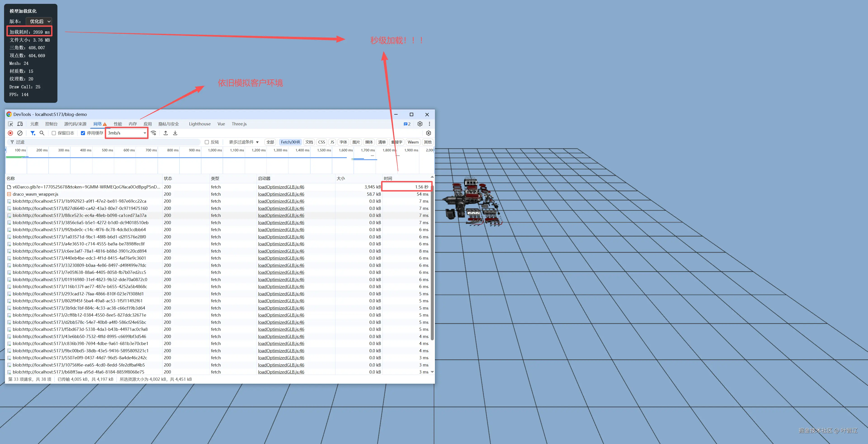The image size is (868, 444).
Task: Open network conditions wifi icon
Action: [154, 133]
